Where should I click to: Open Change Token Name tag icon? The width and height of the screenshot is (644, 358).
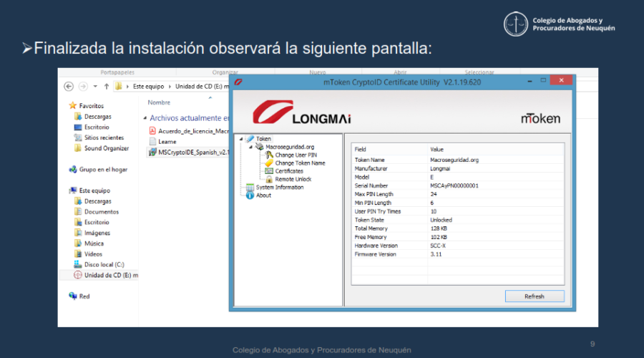pos(269,163)
